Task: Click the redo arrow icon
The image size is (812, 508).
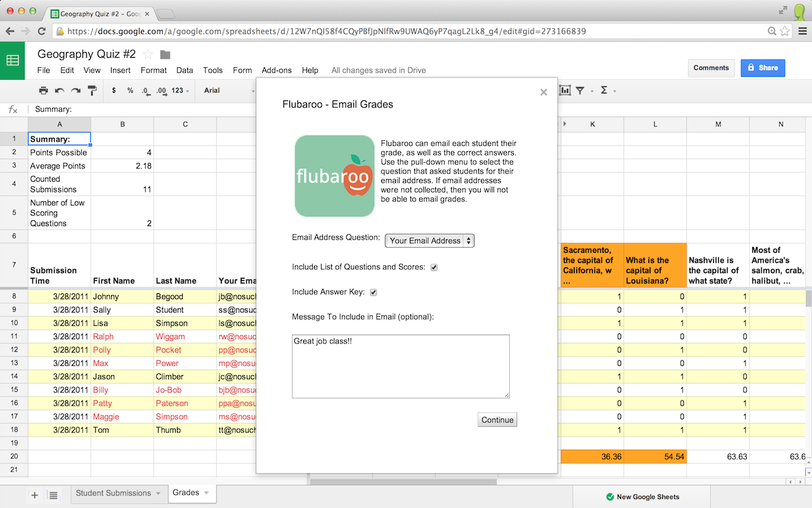Action: point(75,91)
